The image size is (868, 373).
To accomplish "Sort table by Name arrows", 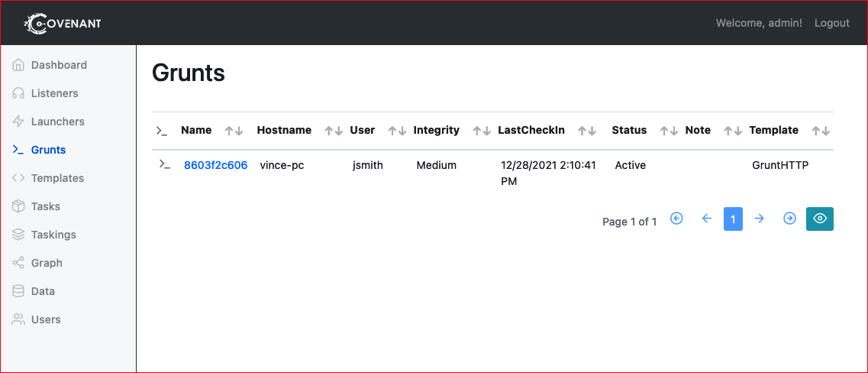I will pyautogui.click(x=234, y=131).
